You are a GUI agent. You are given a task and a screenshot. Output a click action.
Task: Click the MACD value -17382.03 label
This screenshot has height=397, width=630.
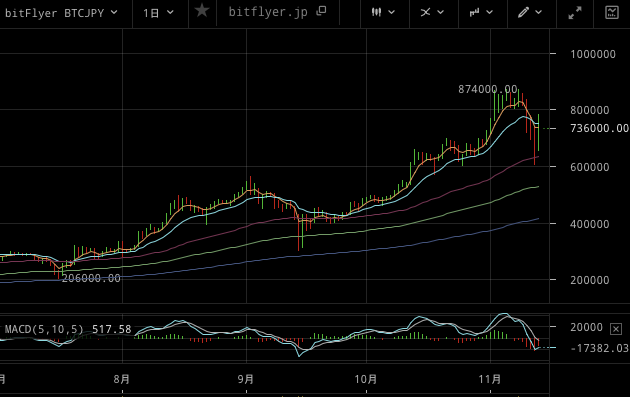[599, 348]
